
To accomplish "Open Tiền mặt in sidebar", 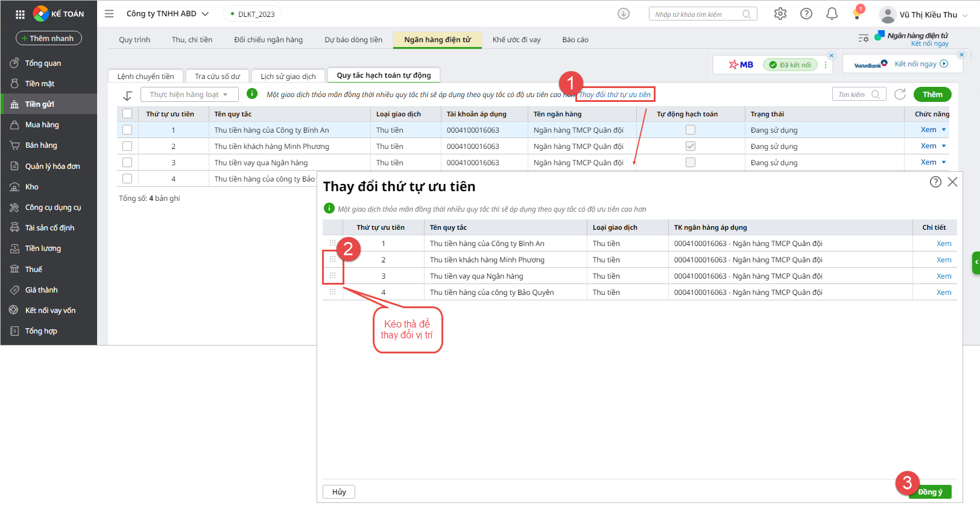I will (x=48, y=84).
